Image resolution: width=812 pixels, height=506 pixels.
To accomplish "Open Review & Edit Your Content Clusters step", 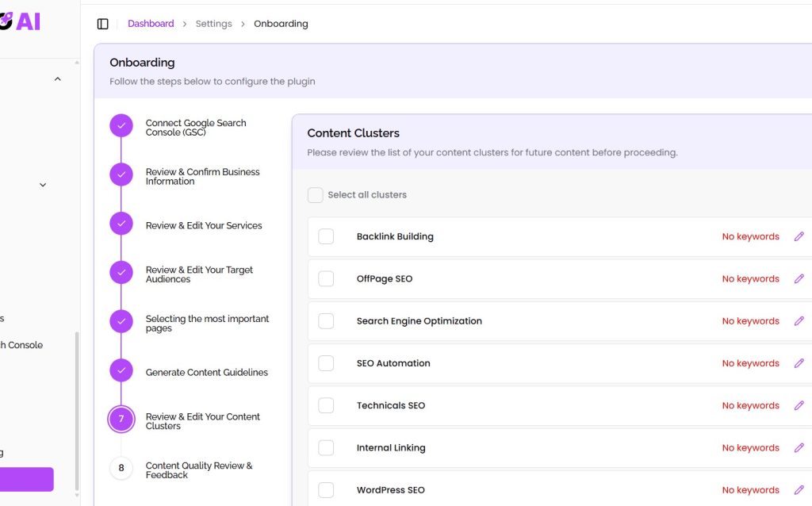I will [x=202, y=421].
